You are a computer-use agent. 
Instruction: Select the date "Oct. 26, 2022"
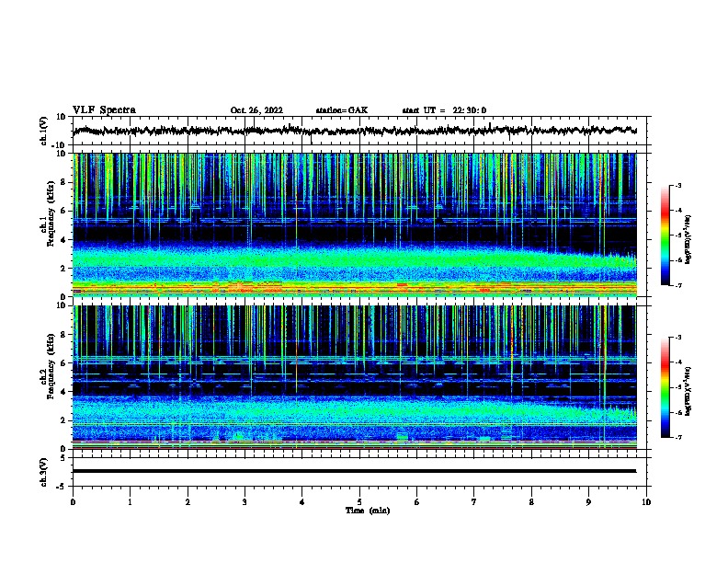pos(256,110)
